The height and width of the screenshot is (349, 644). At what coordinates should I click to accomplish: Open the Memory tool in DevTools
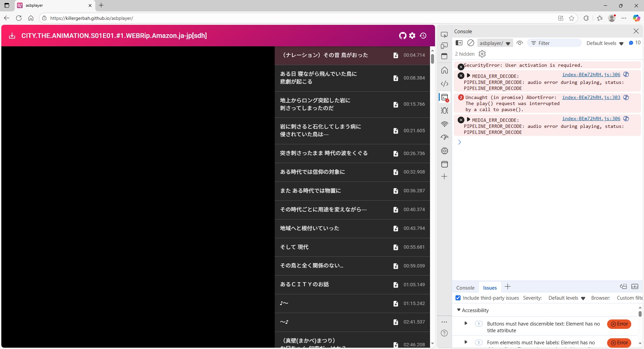click(x=444, y=151)
